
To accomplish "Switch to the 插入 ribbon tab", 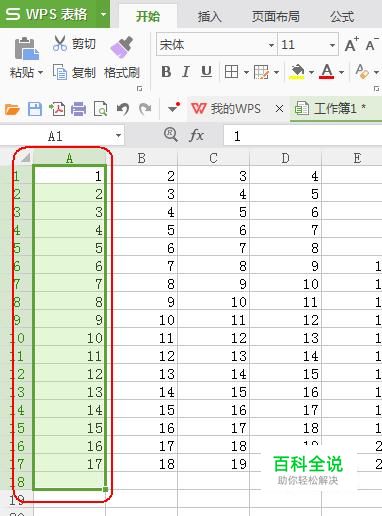I will 210,16.
